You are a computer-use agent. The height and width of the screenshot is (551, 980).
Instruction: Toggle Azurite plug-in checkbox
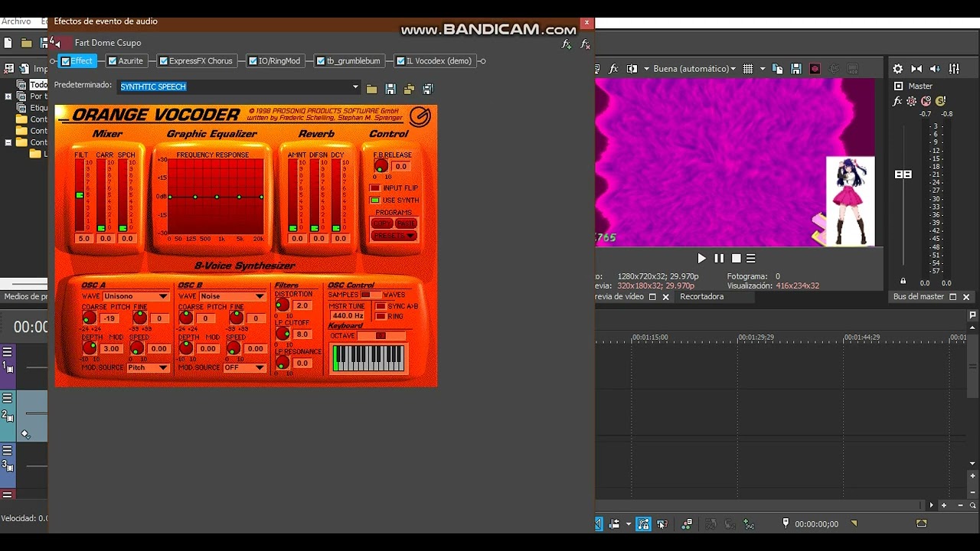click(113, 61)
